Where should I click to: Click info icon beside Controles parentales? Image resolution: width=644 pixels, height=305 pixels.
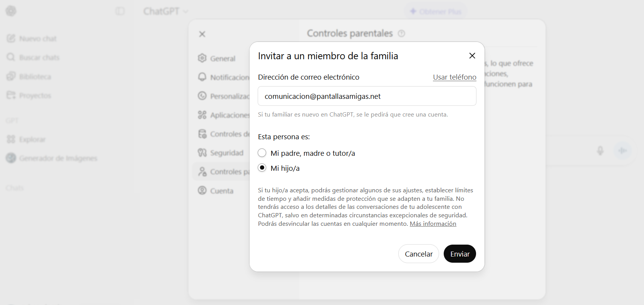coord(401,33)
